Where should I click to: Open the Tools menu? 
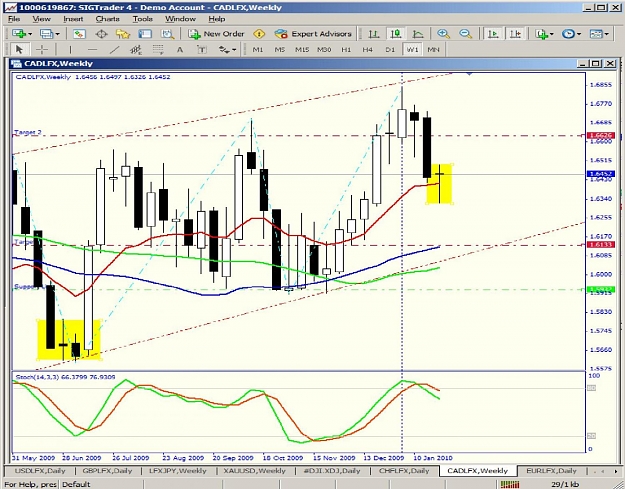pyautogui.click(x=142, y=19)
